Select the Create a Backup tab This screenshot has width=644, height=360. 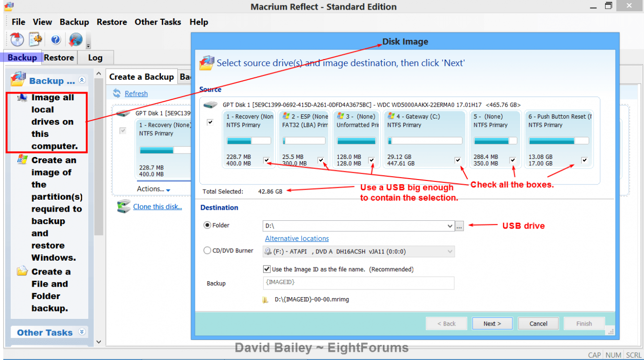point(142,77)
